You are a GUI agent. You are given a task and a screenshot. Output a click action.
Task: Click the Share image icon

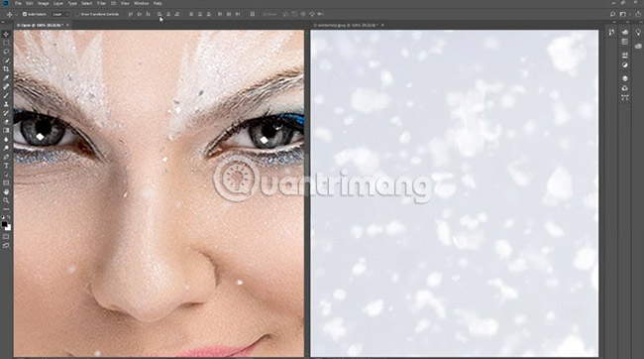click(638, 14)
